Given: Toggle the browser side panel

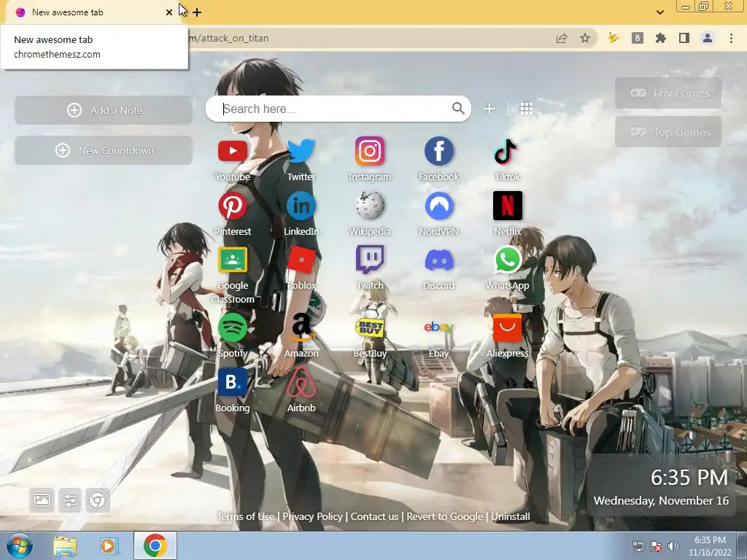Looking at the screenshot, I should 684,38.
